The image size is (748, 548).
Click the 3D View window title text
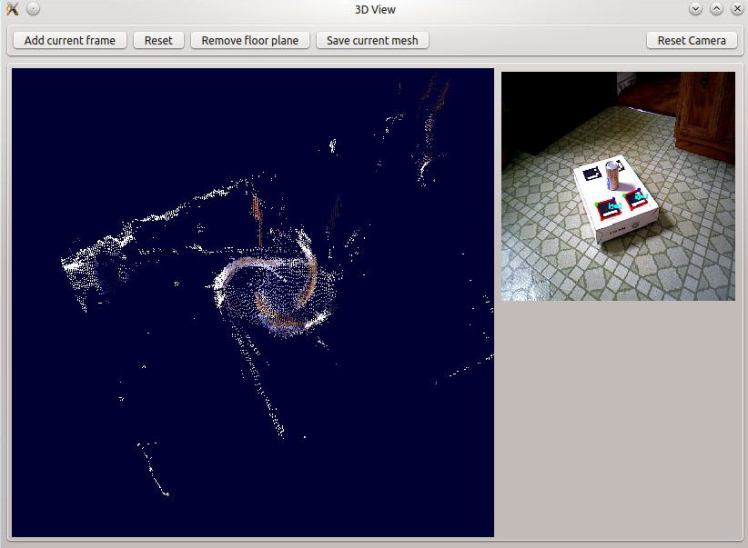click(x=375, y=9)
